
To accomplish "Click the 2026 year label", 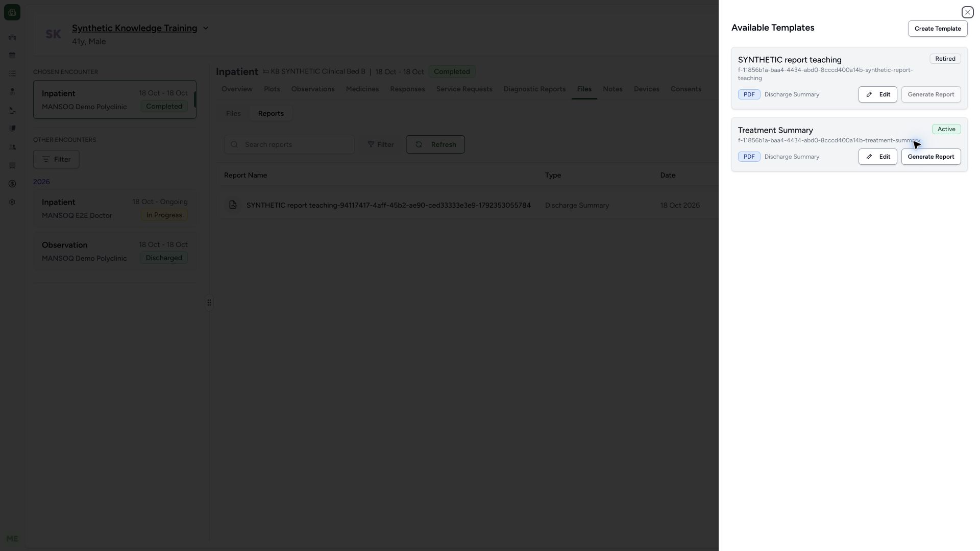I will (41, 182).
